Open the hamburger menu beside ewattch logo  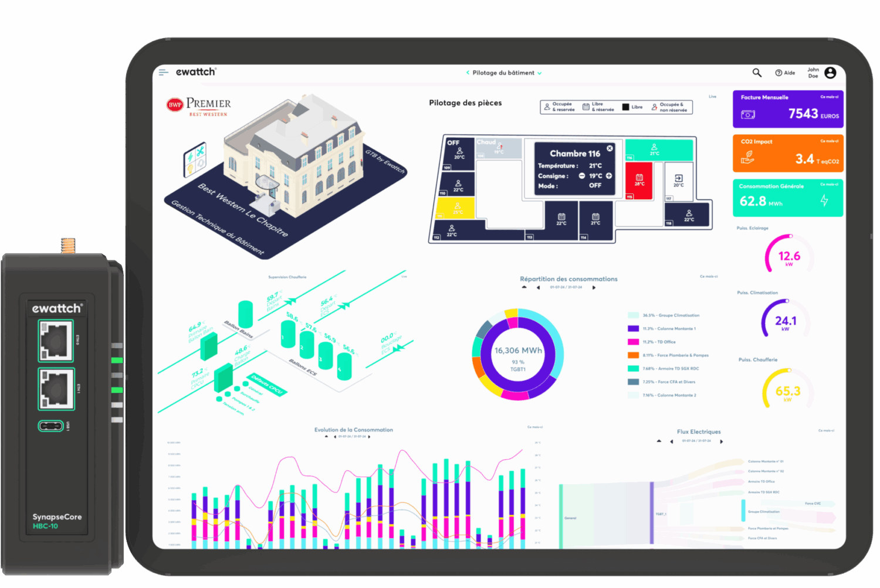[x=163, y=72]
